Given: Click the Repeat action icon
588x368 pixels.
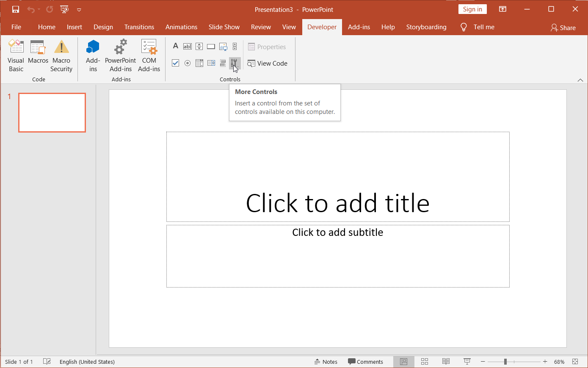Looking at the screenshot, I should coord(50,9).
